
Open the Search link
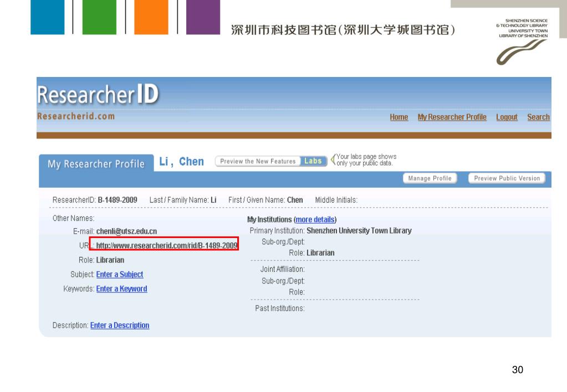pyautogui.click(x=538, y=117)
